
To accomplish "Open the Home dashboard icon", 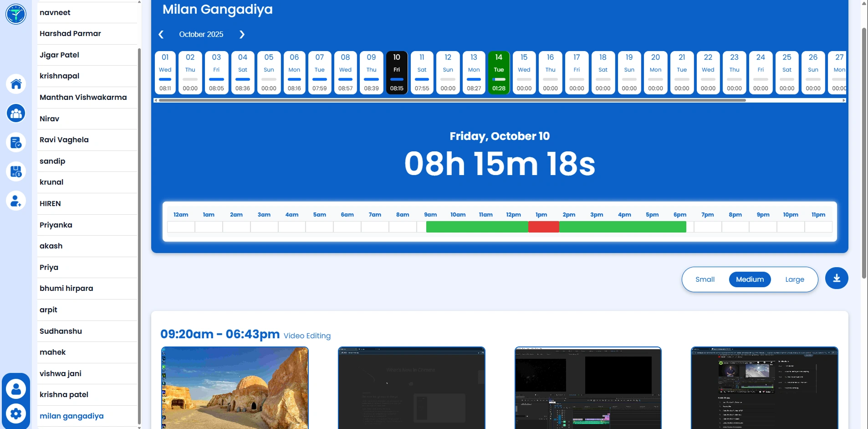I will (16, 84).
